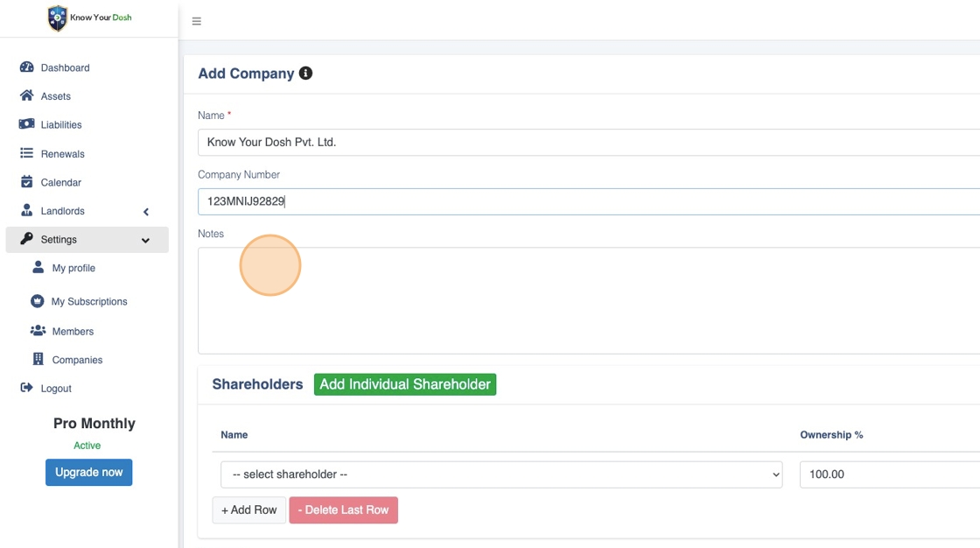This screenshot has height=548, width=980.
Task: Click the Companies building icon
Action: tap(38, 359)
